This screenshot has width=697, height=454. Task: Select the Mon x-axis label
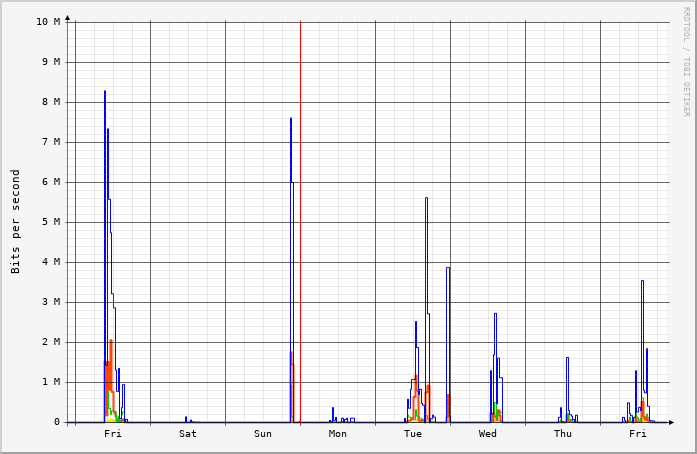338,434
